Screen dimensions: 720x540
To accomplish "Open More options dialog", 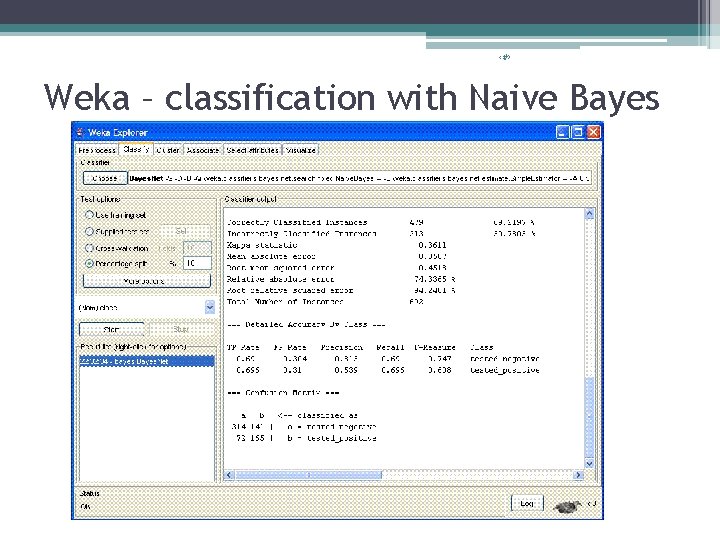I will [147, 281].
